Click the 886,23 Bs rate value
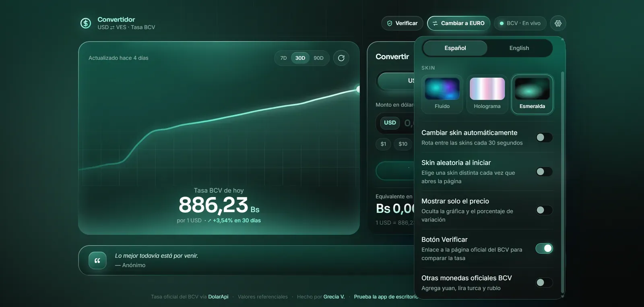 click(219, 205)
